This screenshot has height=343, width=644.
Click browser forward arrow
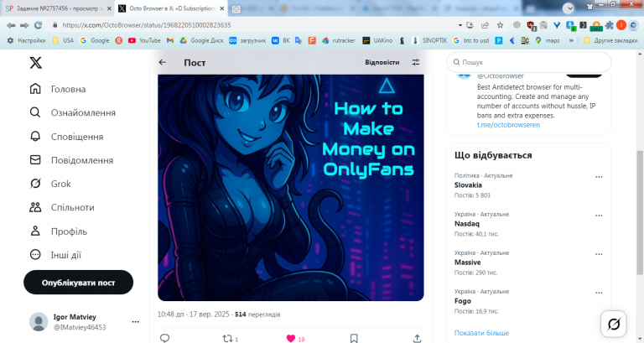click(24, 25)
